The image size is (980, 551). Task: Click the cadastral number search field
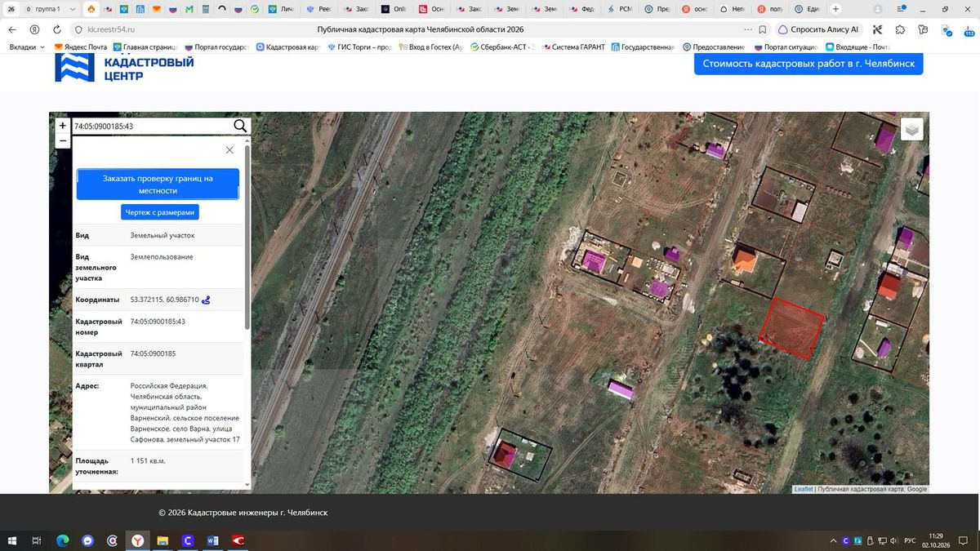(151, 126)
